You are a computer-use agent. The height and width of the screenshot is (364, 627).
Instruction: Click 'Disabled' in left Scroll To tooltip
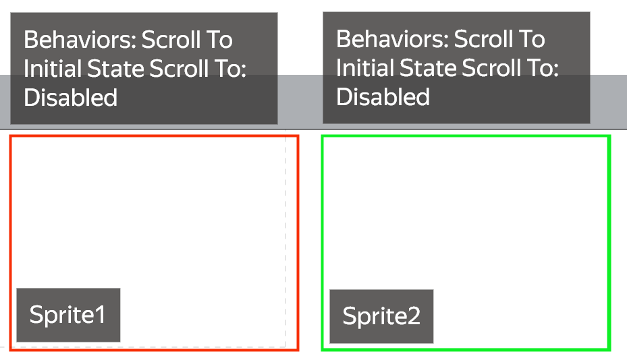tap(70, 98)
